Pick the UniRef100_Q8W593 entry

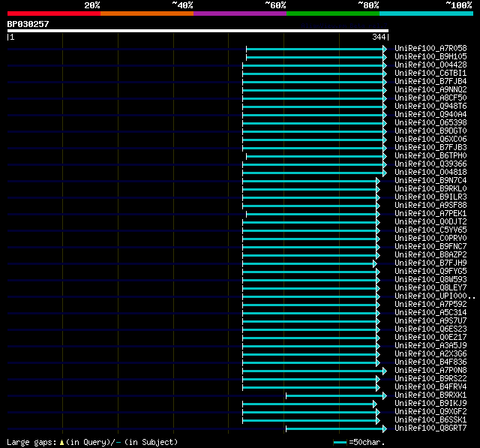430,280
